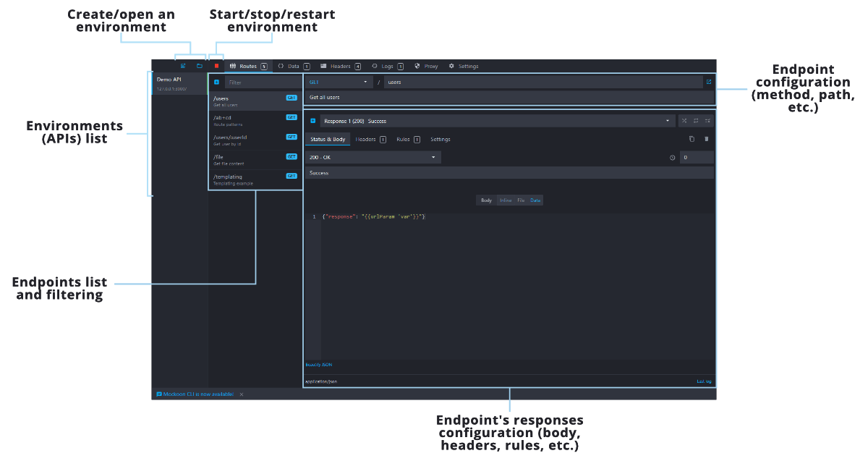Open the Rules tab of the response
The height and width of the screenshot is (461, 868).
403,139
